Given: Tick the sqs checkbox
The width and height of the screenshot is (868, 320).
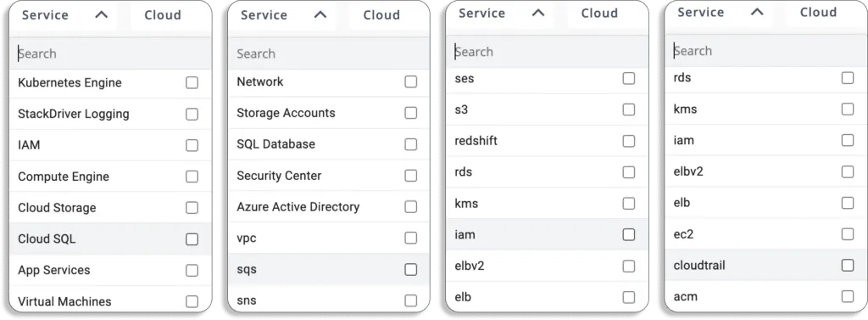Looking at the screenshot, I should click(x=411, y=270).
